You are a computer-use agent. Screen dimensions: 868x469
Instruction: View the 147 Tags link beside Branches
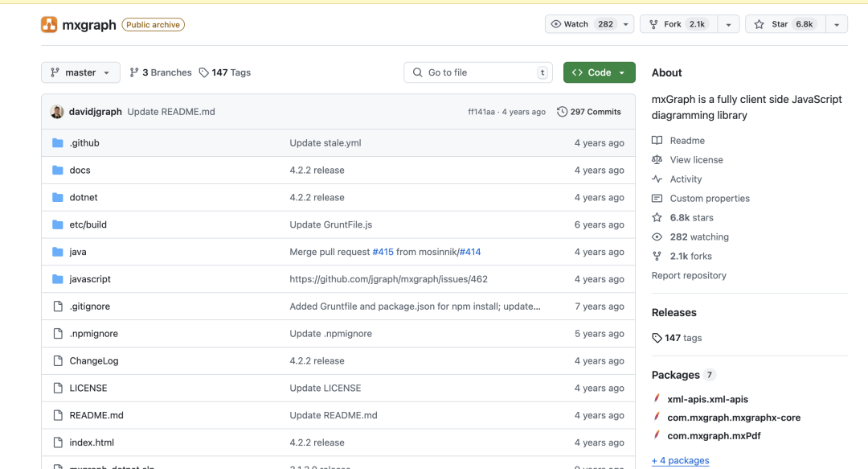pos(225,72)
